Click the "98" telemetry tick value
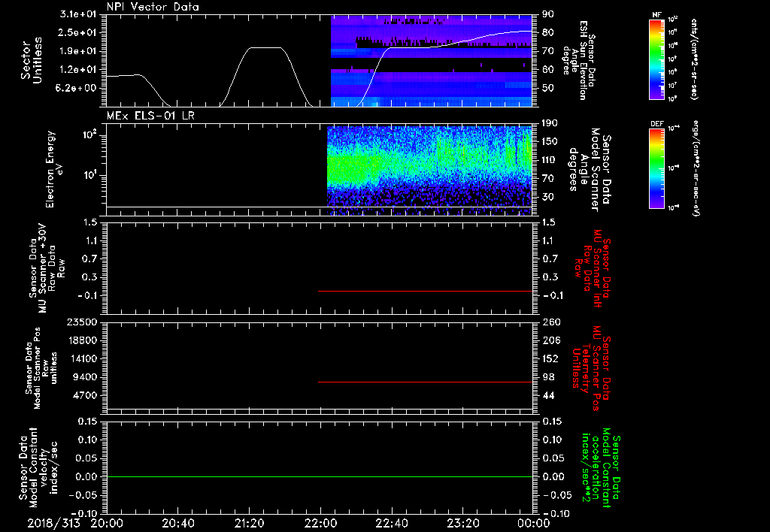The height and width of the screenshot is (532, 770). click(x=548, y=377)
